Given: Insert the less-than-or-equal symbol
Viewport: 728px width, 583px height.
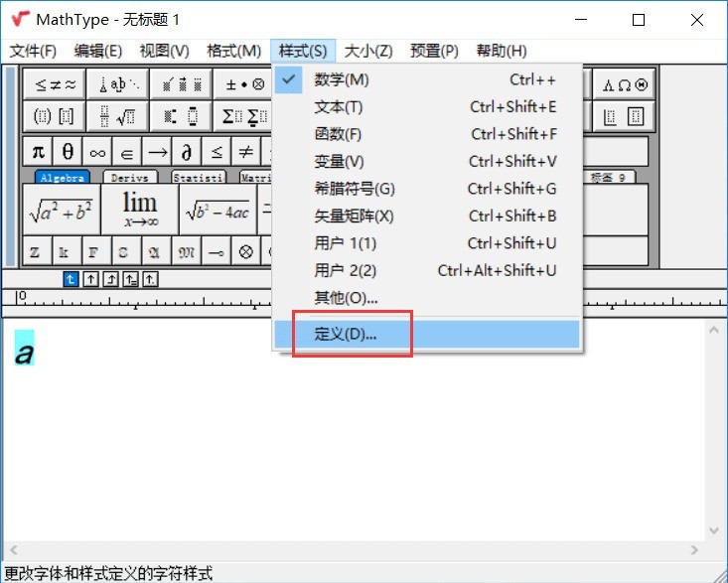Looking at the screenshot, I should (x=217, y=151).
